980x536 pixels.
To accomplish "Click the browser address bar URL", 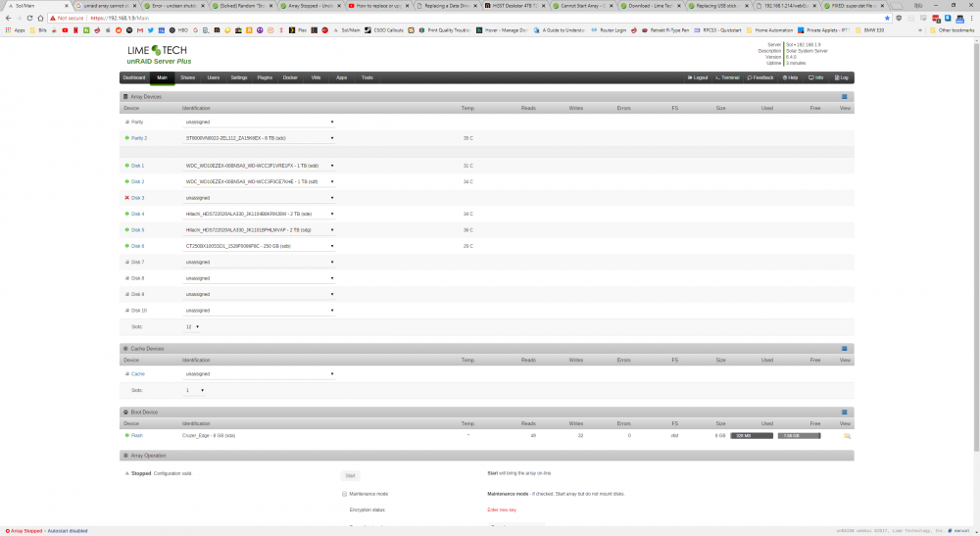I will [x=120, y=18].
